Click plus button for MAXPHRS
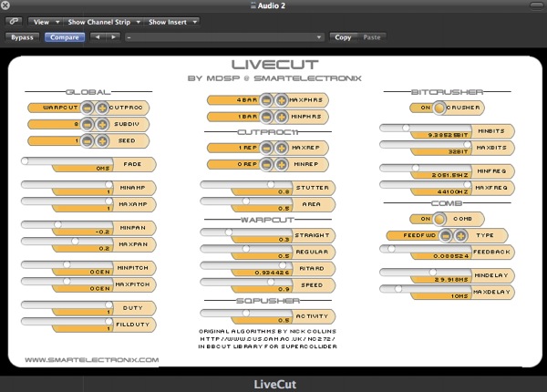The image size is (547, 392). click(x=281, y=100)
